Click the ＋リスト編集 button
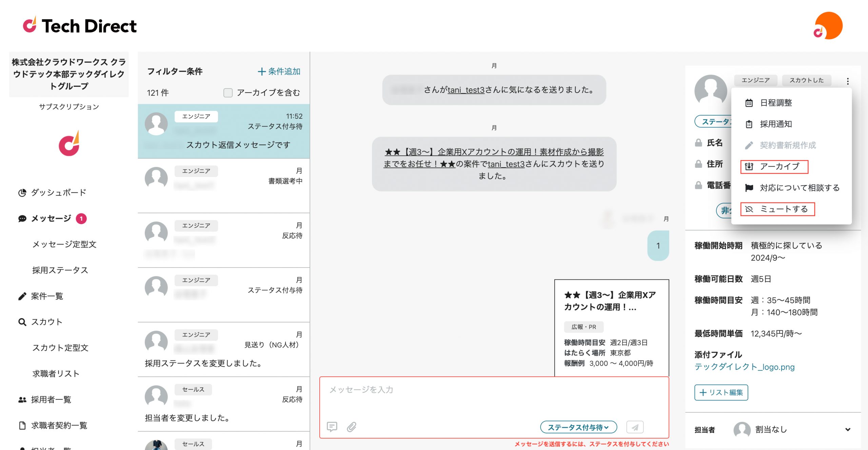 coord(721,392)
